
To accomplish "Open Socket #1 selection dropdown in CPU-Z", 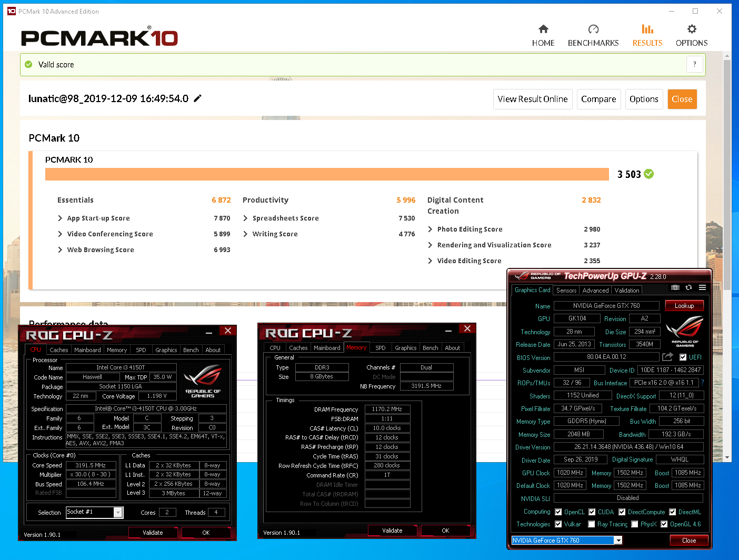I will pyautogui.click(x=118, y=512).
